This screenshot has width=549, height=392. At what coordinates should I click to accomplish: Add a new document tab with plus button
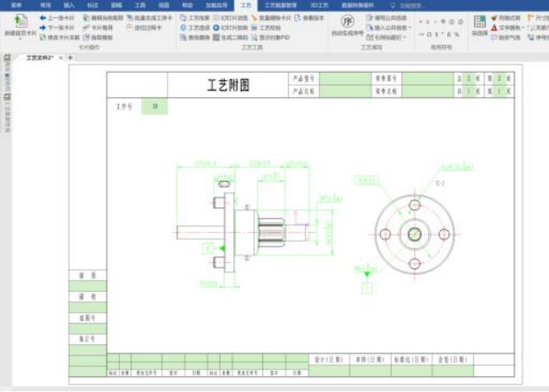pos(70,58)
